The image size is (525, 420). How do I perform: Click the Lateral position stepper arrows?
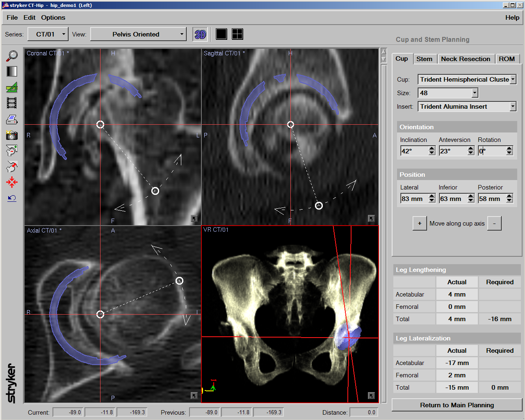pyautogui.click(x=432, y=199)
